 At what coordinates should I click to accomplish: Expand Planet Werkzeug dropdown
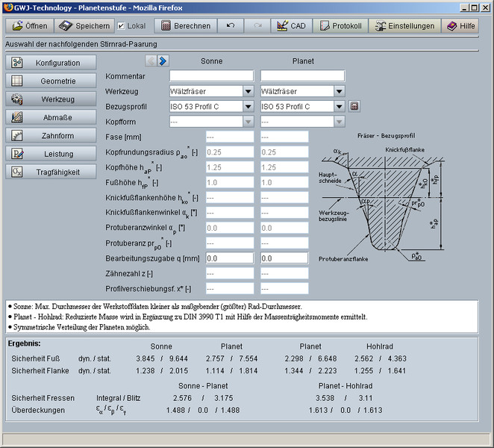click(339, 91)
